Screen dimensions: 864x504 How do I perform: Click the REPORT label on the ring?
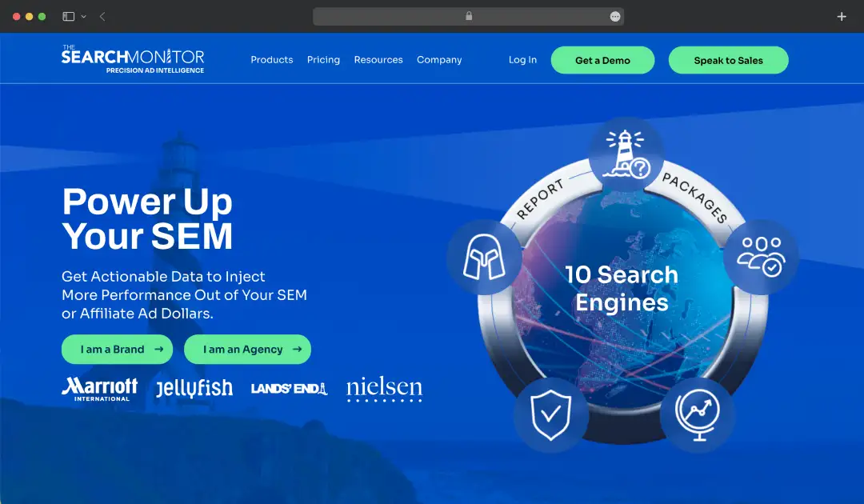click(540, 199)
